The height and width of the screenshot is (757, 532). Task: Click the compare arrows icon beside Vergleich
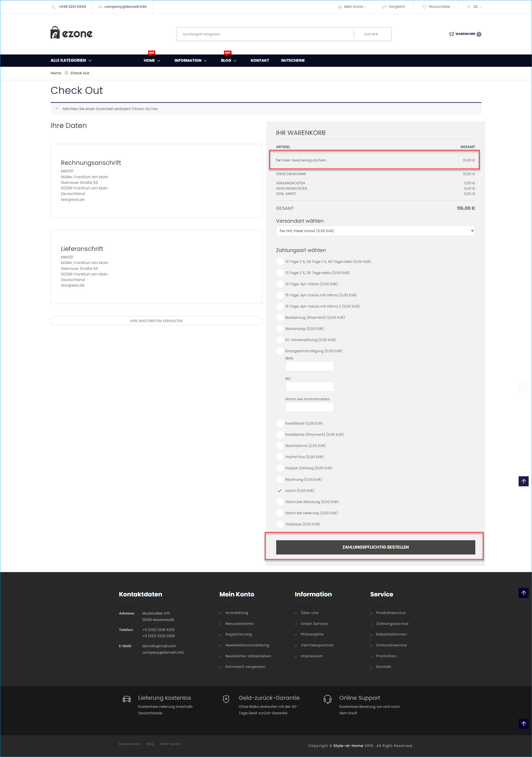click(384, 7)
